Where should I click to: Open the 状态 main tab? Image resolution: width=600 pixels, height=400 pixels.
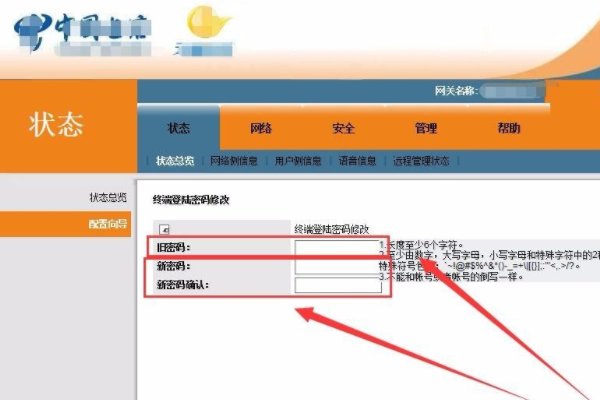pos(179,128)
